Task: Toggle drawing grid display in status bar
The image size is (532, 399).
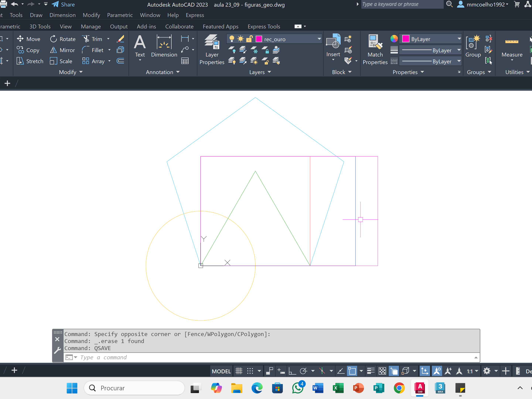Action: 239,371
